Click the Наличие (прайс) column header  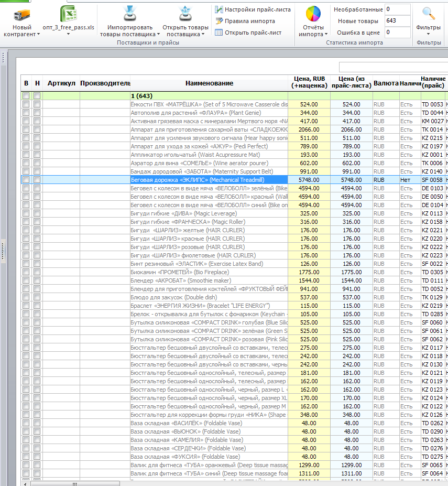click(433, 82)
